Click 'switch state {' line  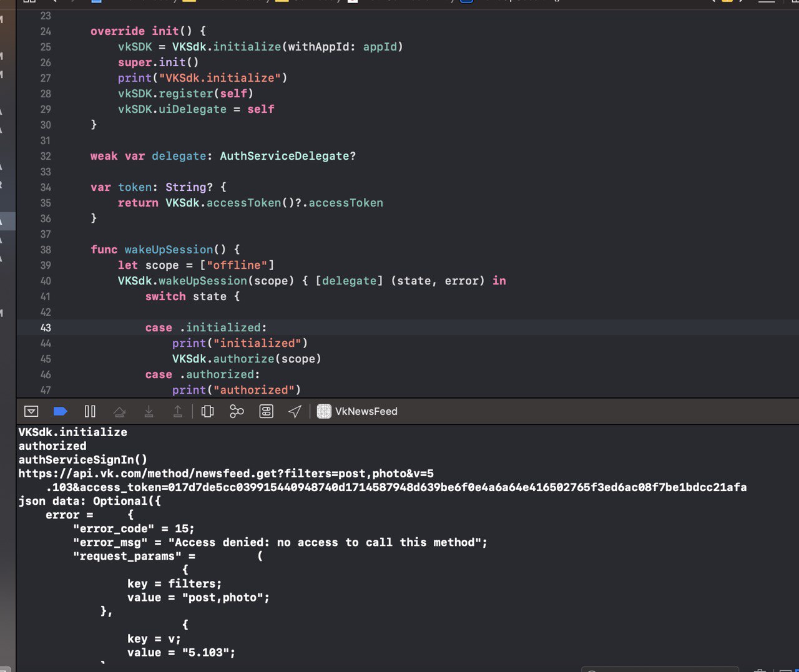(x=192, y=296)
